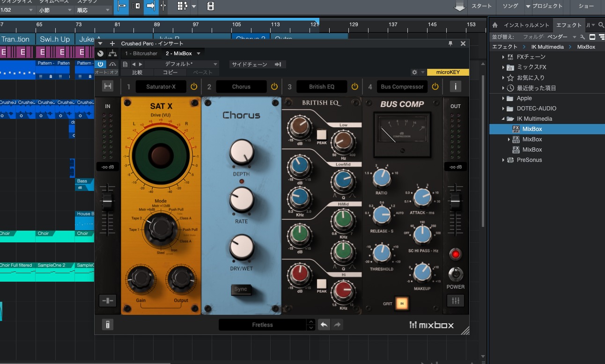Image resolution: width=605 pixels, height=364 pixels.
Task: Open the スタート page
Action: (x=481, y=6)
